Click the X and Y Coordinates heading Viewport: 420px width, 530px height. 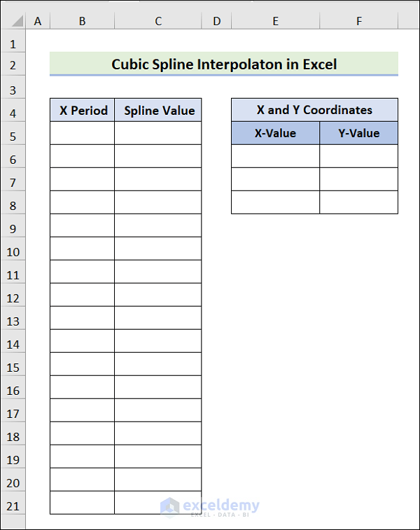(314, 110)
